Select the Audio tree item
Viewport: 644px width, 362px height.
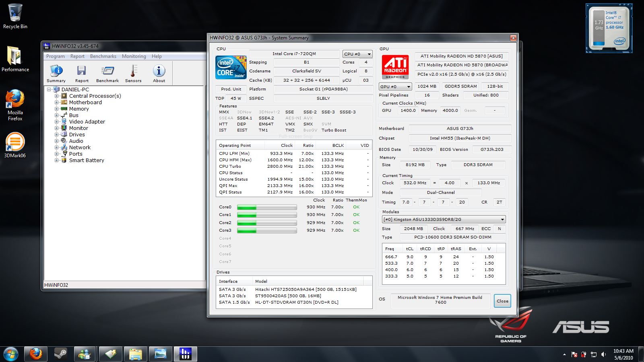[76, 141]
